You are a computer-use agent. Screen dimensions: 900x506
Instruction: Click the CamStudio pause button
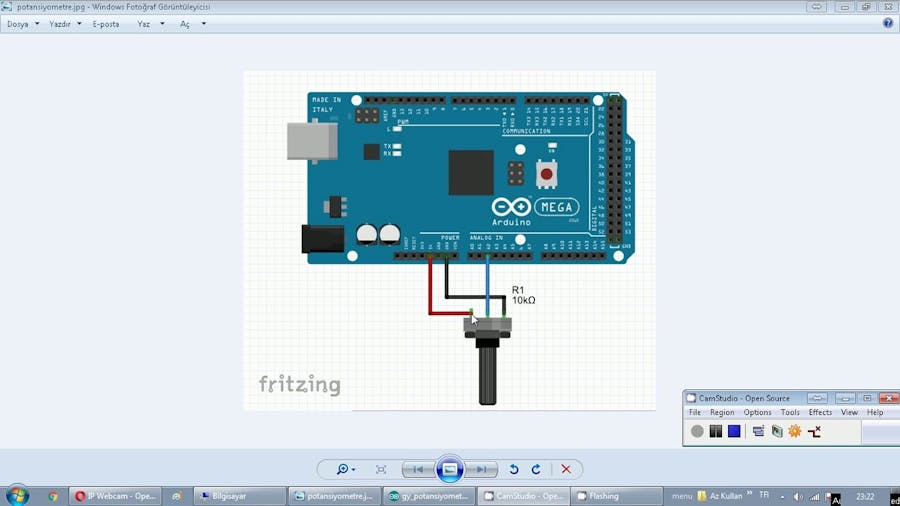[x=715, y=431]
